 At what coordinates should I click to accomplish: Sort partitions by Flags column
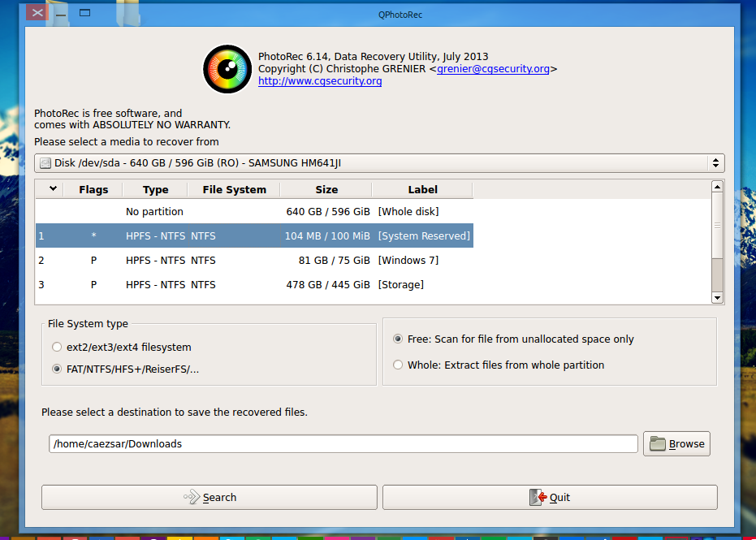click(x=93, y=189)
